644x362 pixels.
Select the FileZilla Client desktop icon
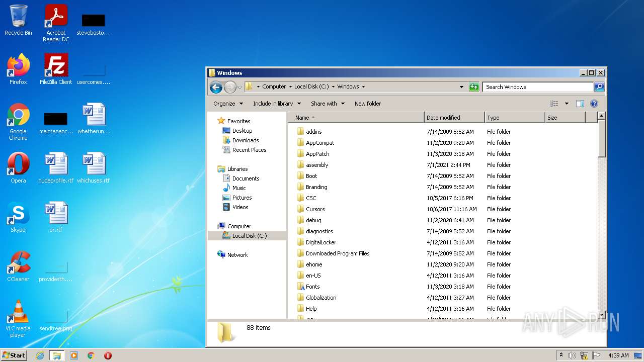[56, 69]
